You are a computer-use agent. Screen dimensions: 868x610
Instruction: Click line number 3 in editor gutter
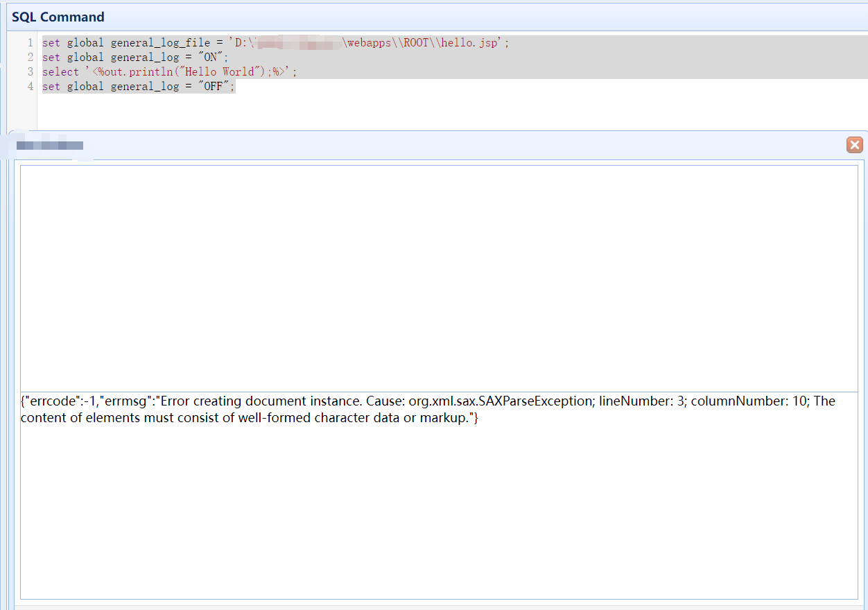(x=30, y=72)
